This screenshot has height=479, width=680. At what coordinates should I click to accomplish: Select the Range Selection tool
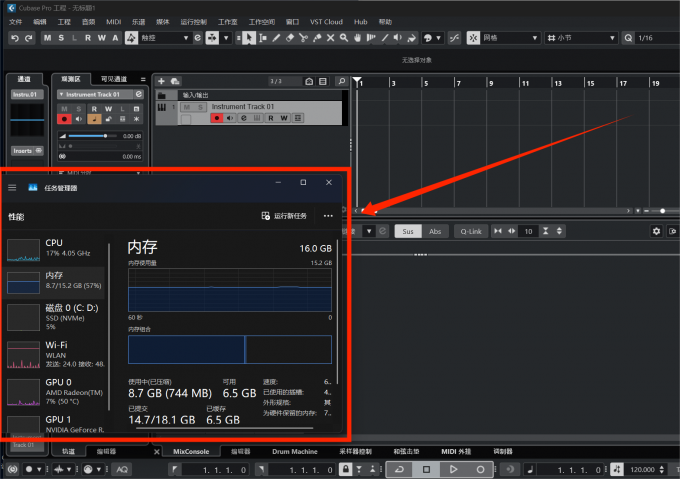point(263,38)
